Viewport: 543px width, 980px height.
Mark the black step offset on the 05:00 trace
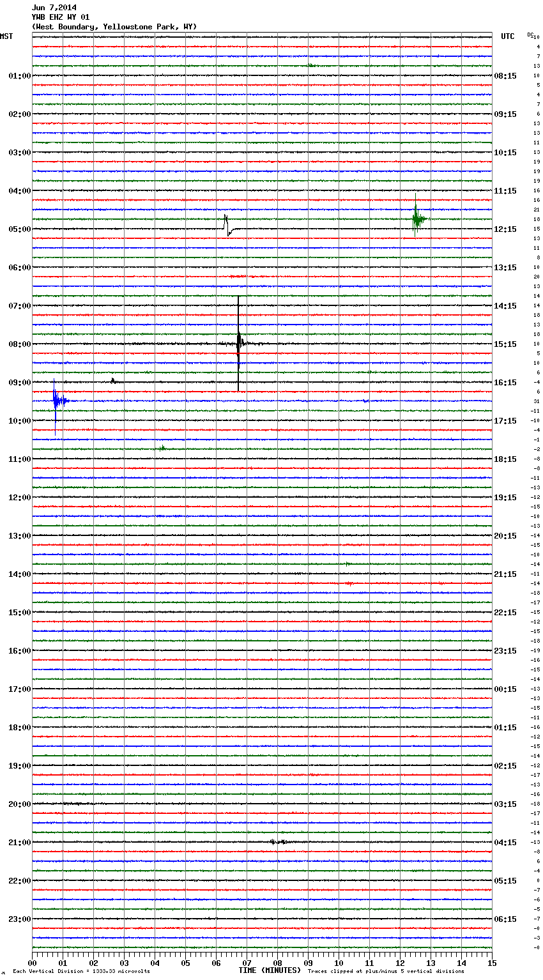[x=228, y=226]
